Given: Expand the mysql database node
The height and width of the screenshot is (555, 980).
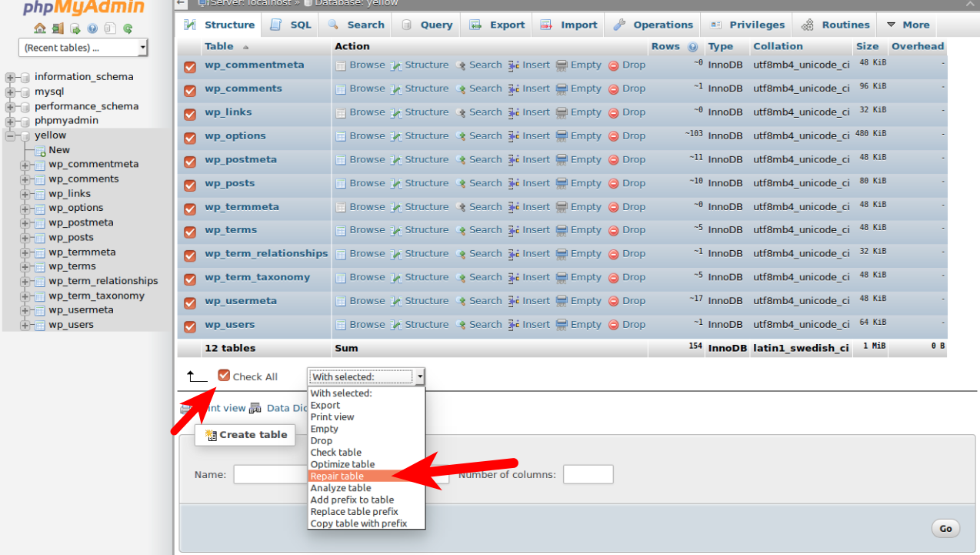Looking at the screenshot, I should [10, 92].
